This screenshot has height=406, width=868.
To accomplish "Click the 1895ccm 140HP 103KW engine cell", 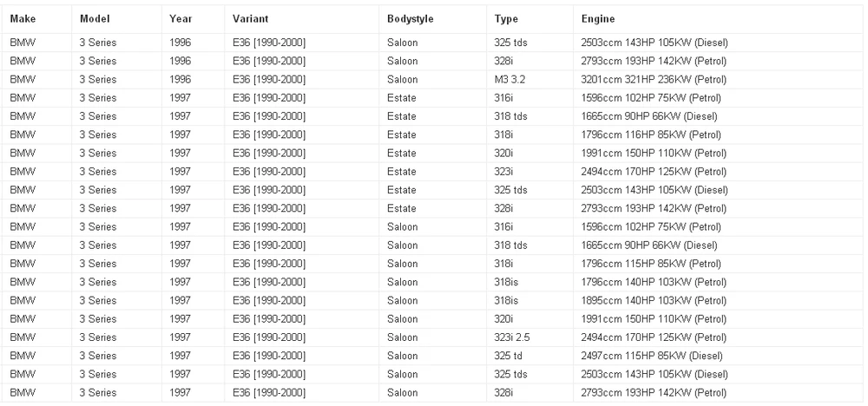I will click(654, 301).
